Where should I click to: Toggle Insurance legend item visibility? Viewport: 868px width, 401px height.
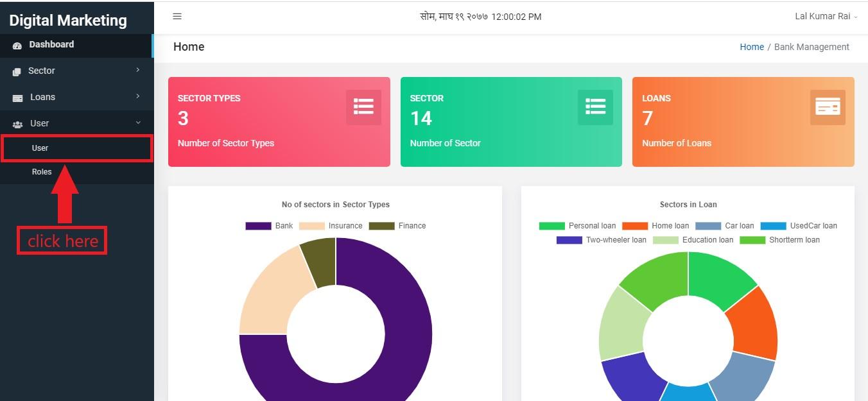(331, 226)
